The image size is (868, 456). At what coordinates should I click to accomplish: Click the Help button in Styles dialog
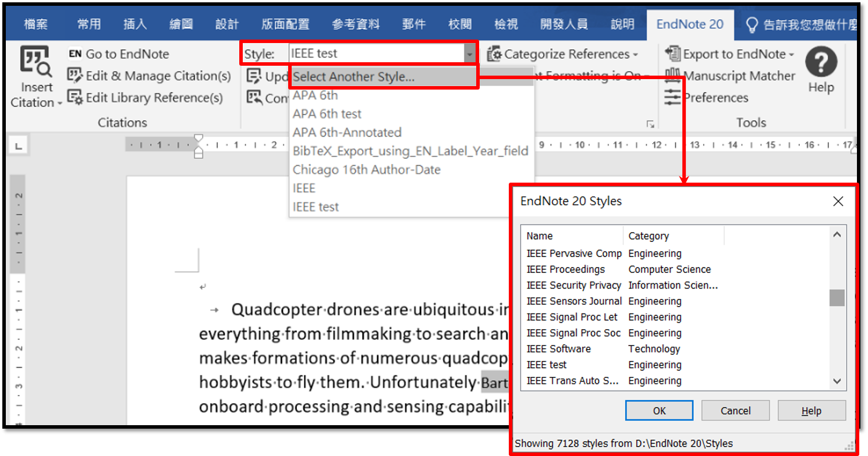812,411
